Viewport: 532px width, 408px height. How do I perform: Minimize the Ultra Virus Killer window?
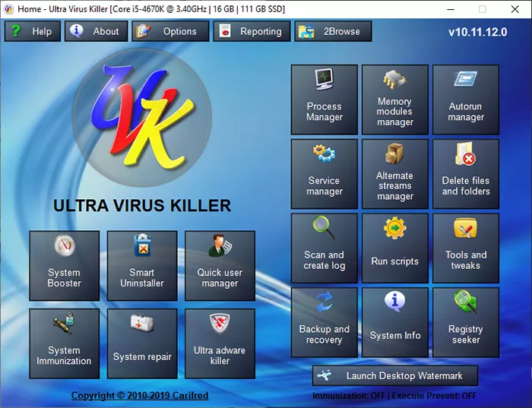(451, 9)
